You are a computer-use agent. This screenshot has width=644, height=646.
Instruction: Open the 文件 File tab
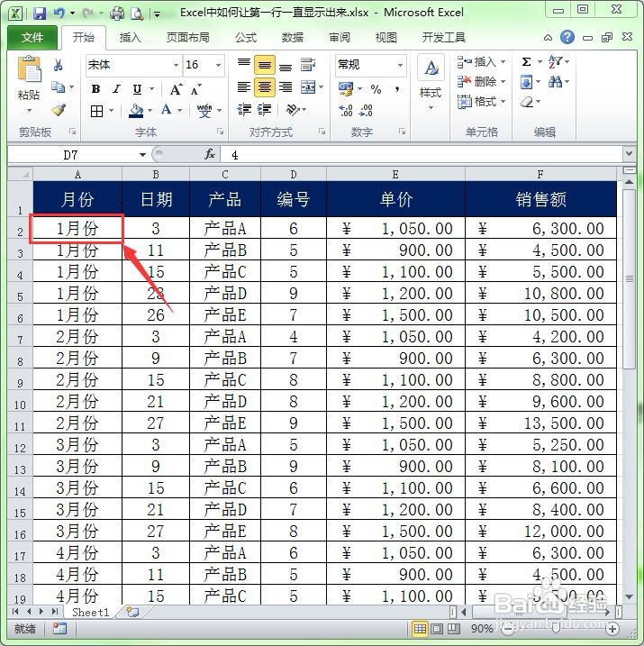click(x=32, y=38)
